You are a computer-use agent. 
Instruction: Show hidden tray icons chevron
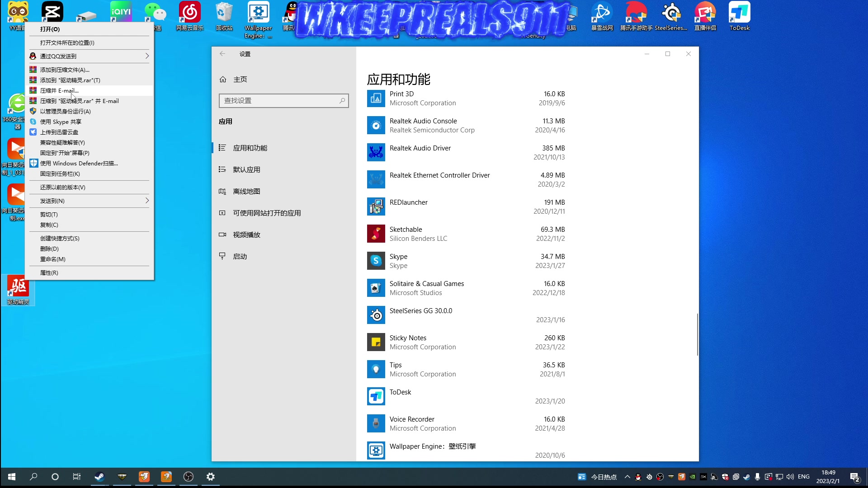click(627, 477)
